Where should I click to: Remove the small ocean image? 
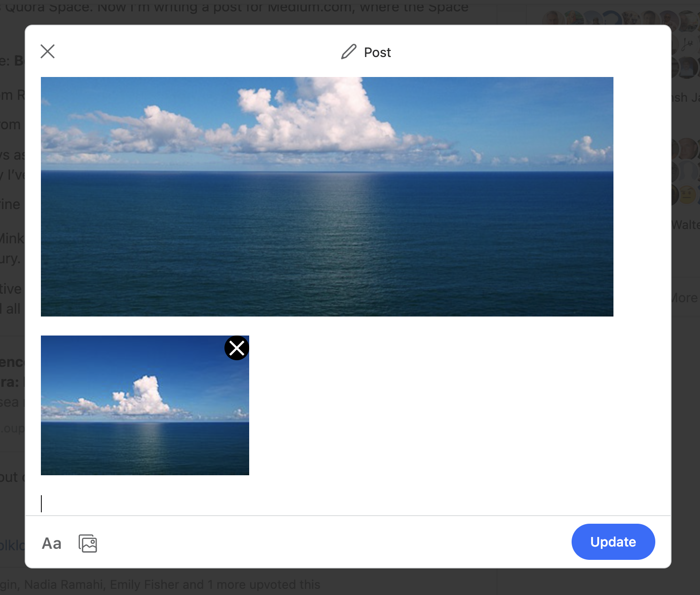237,348
